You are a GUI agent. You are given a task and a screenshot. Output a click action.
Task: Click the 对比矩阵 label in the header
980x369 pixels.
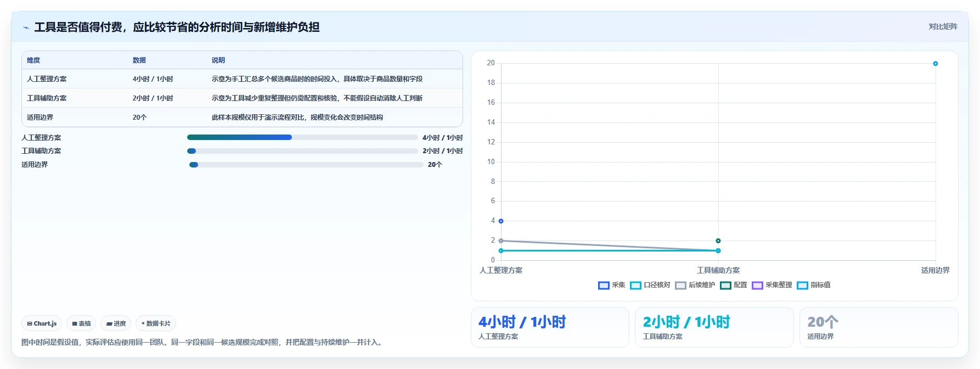[x=943, y=26]
